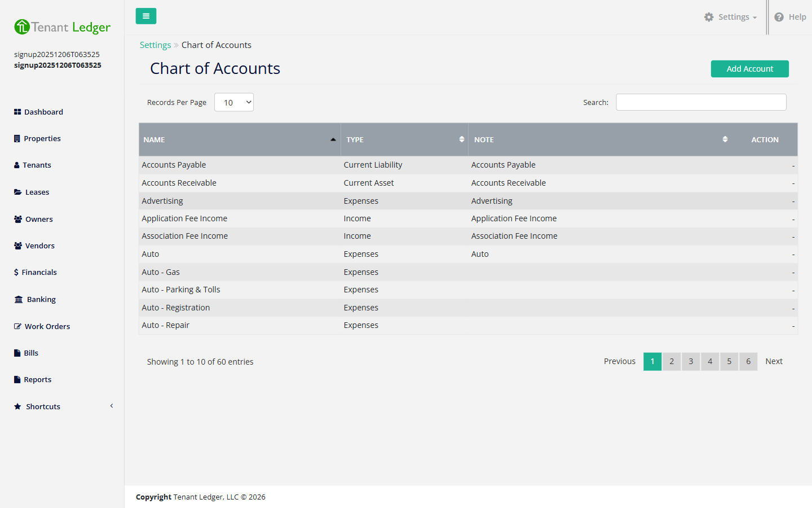Click the Banking institution icon
The height and width of the screenshot is (508, 812).
[x=19, y=299]
